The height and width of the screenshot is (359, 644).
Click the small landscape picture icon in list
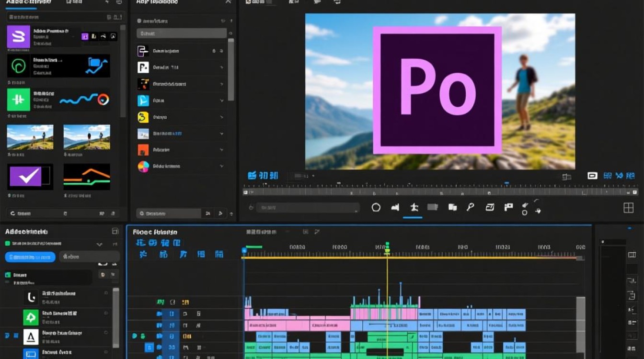(143, 134)
